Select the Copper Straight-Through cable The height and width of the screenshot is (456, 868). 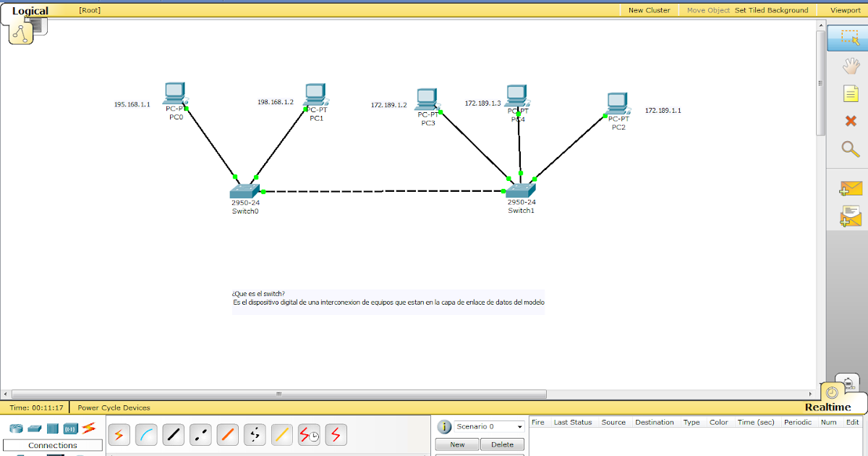click(173, 434)
